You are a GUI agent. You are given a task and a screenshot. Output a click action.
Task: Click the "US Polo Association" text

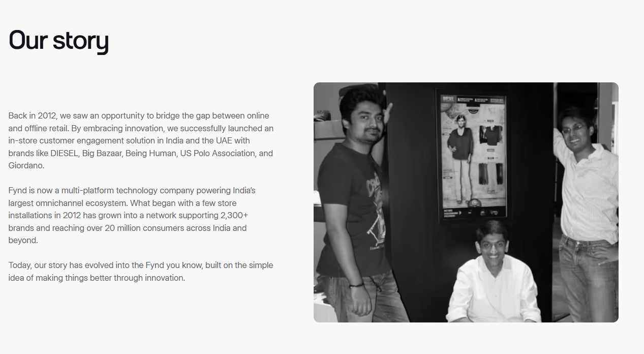(x=217, y=153)
